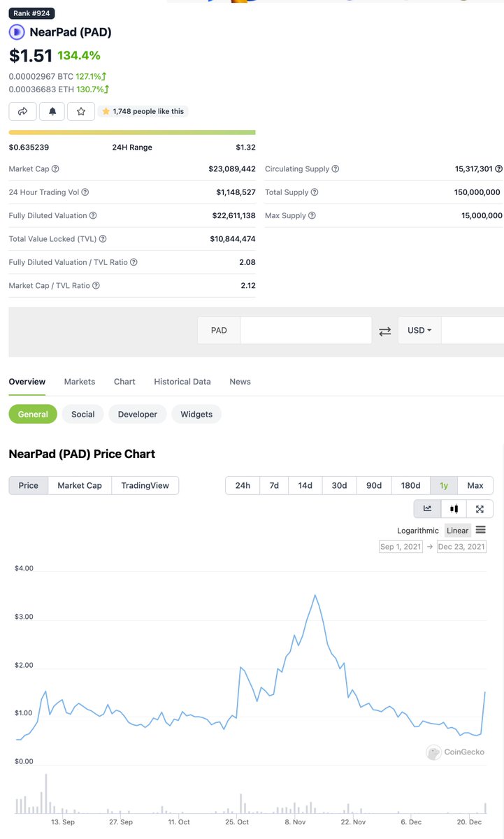The width and height of the screenshot is (504, 839).
Task: Click info icon beside Circulating Supply label
Action: click(336, 169)
